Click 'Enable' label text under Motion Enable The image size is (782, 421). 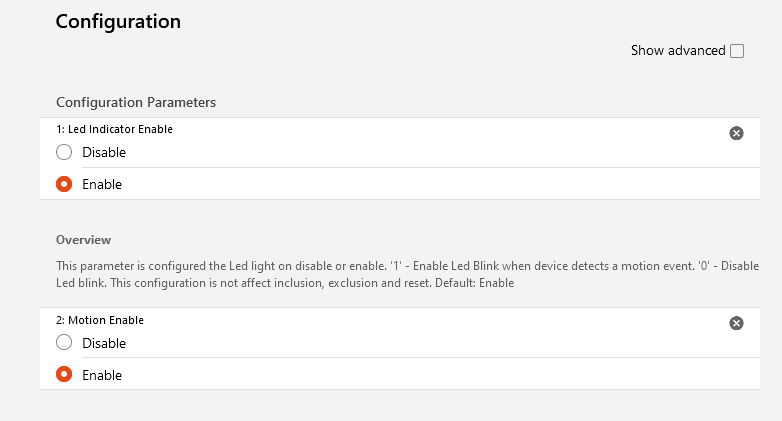[x=102, y=375]
